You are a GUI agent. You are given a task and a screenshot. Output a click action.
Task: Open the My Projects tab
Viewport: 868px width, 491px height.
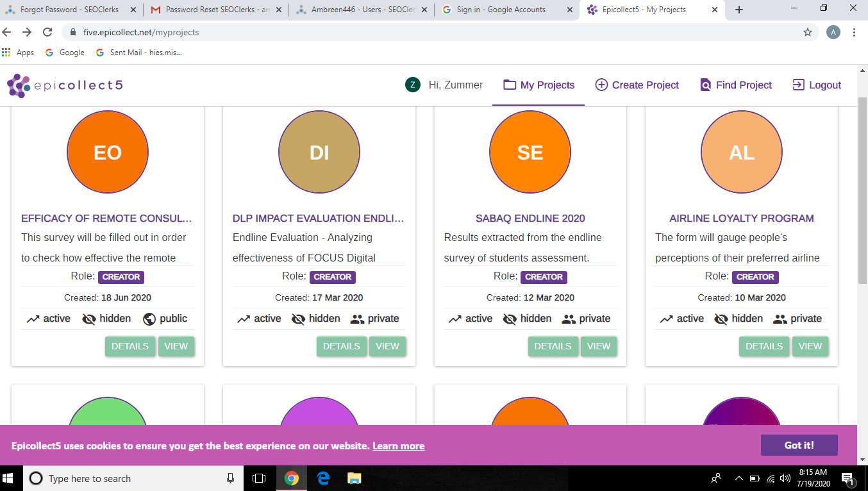pyautogui.click(x=538, y=85)
